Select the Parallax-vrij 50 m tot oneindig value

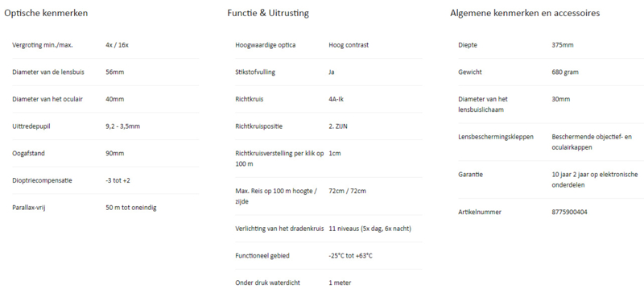tap(131, 208)
